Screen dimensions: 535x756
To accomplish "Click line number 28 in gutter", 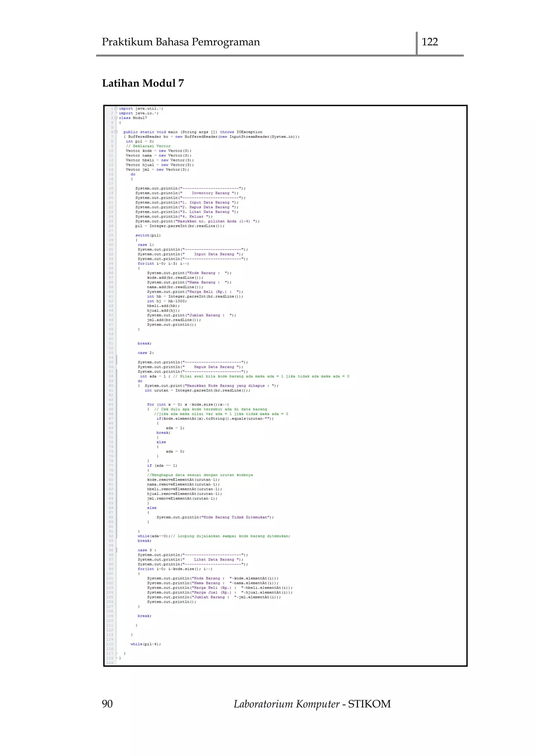I will click(x=111, y=235).
